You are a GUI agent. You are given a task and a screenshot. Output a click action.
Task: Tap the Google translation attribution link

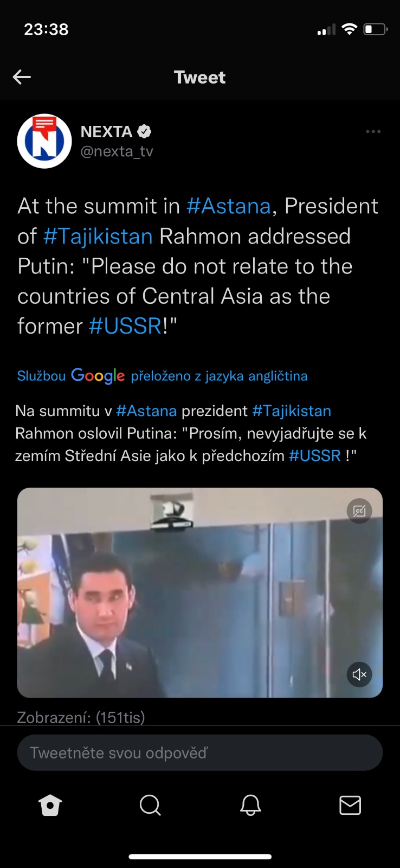[x=162, y=375]
